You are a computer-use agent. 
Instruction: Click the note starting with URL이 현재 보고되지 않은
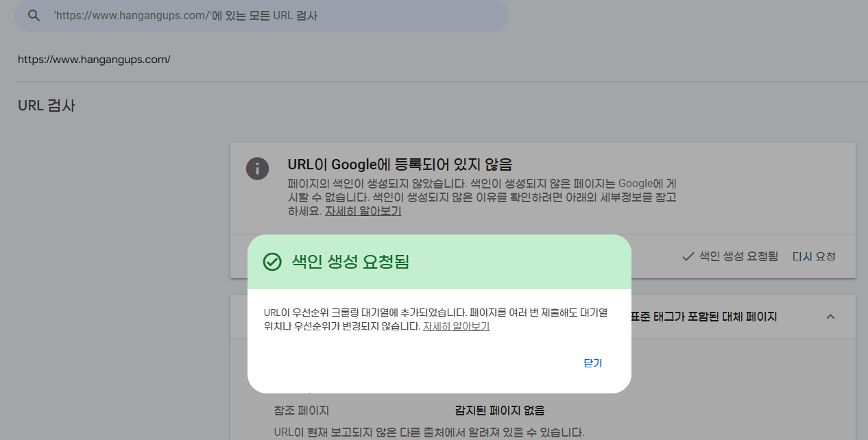429,432
